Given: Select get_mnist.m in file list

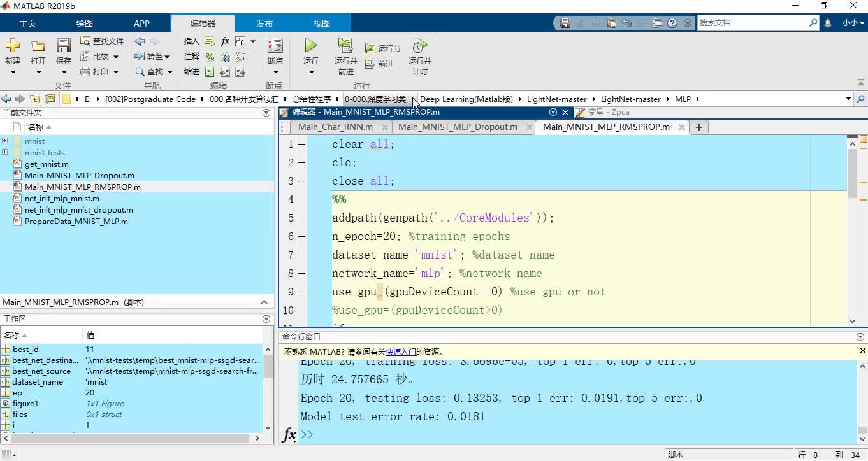Looking at the screenshot, I should tap(47, 164).
